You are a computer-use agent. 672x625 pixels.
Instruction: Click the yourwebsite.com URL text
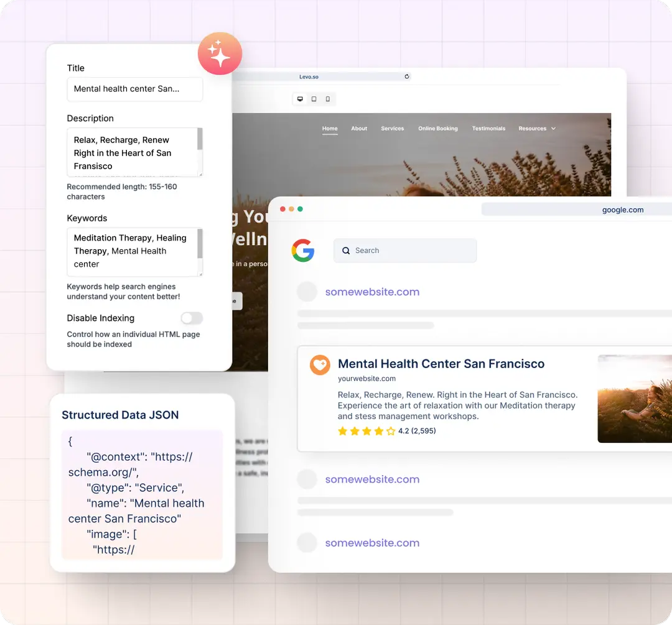click(x=366, y=379)
